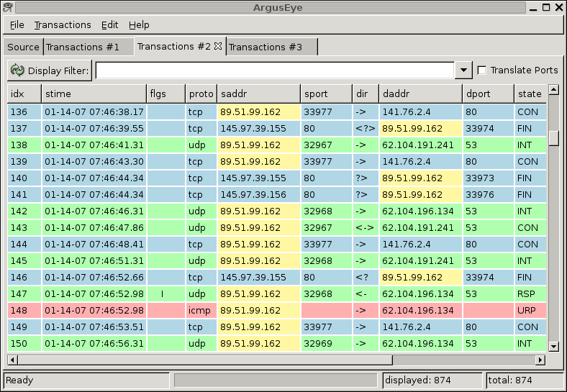Image resolution: width=567 pixels, height=392 pixels.
Task: Click into the display filter text field
Action: click(275, 70)
